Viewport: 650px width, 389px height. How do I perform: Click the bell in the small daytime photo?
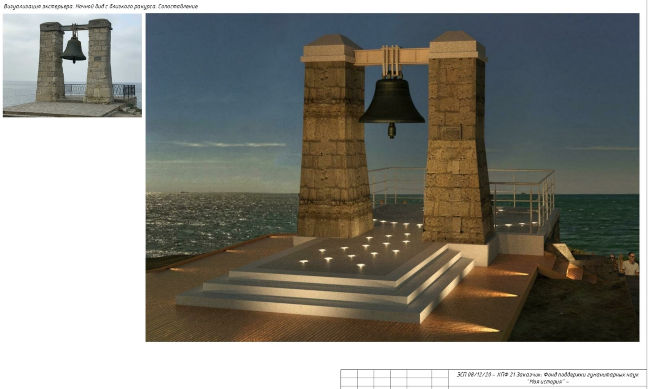click(73, 49)
